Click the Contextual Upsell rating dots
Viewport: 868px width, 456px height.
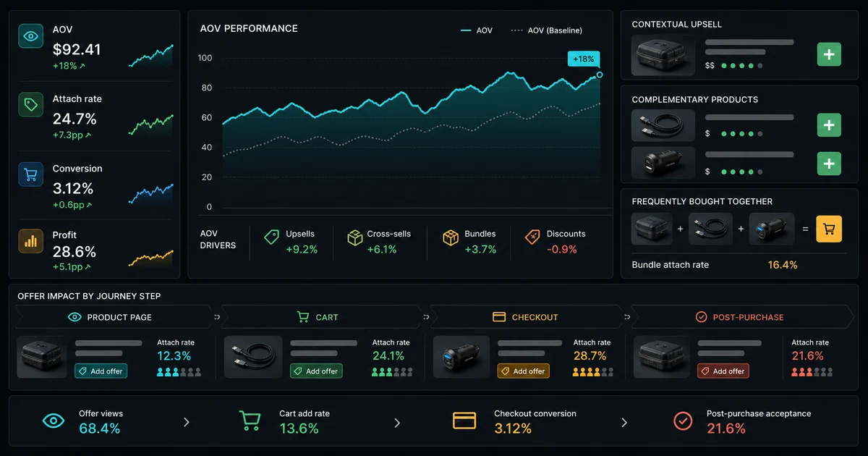tap(741, 66)
